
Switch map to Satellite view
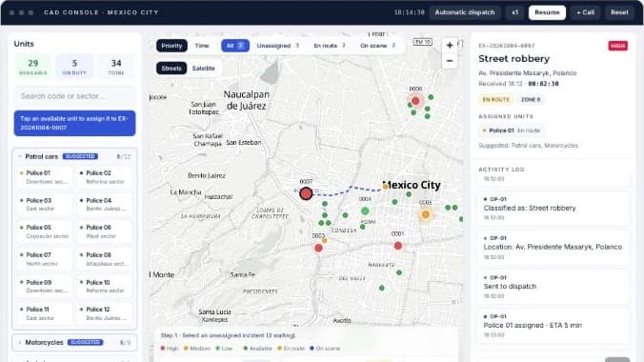coord(204,69)
